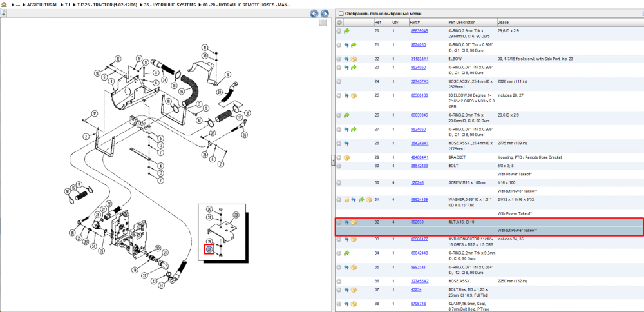Enable 'Отобразить только выбранные метки' checkbox
The image size is (644, 312).
341,14
